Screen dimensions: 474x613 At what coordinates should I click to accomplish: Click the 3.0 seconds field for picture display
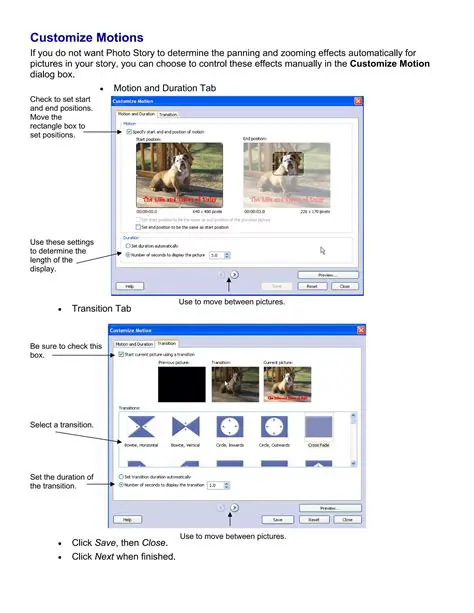[216, 255]
